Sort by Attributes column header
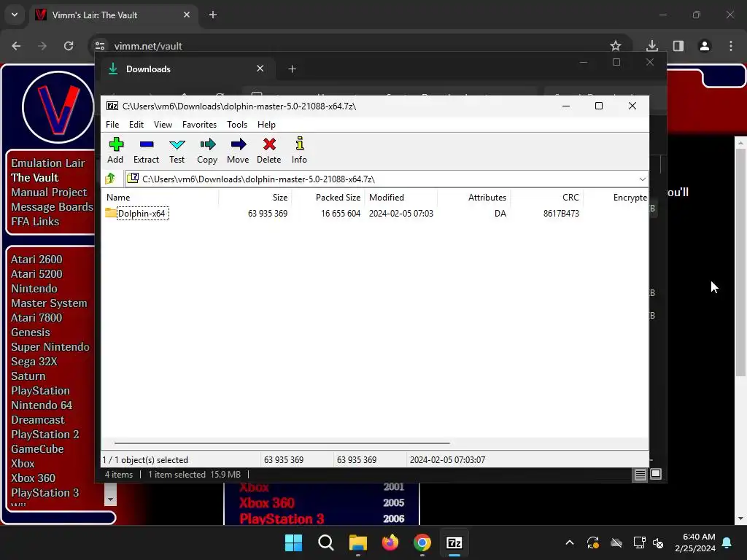Image resolution: width=747 pixels, height=560 pixels. (473, 197)
